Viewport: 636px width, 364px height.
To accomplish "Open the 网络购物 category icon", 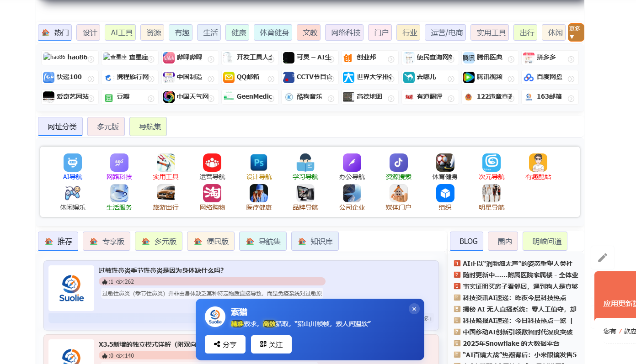I will (x=212, y=193).
